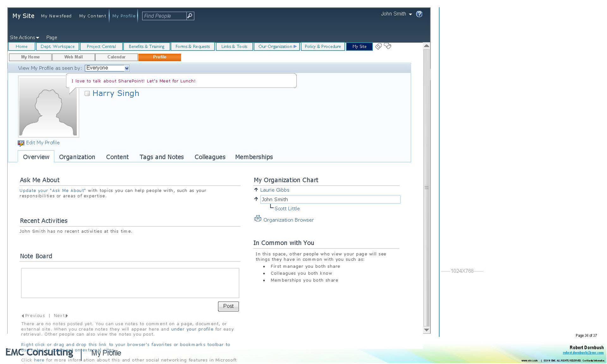Click the 'I Like It' tag icon
This screenshot has width=607, height=364.
coord(378,46)
